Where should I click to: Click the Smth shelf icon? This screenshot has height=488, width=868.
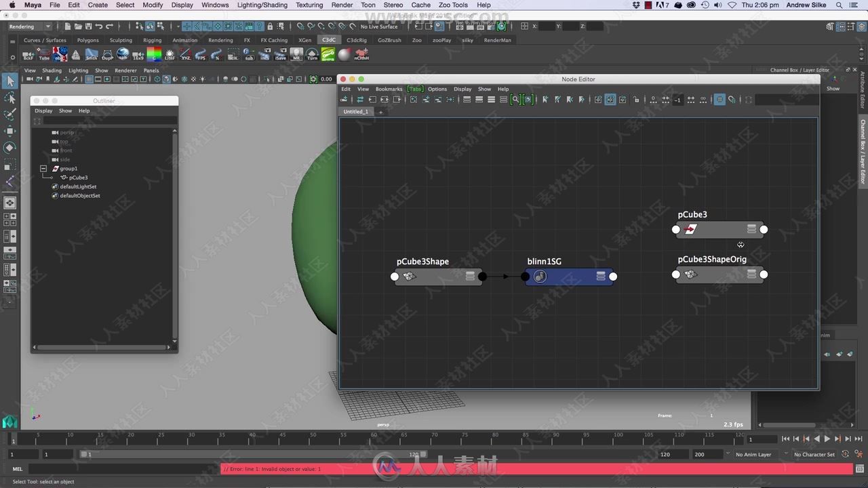coord(91,55)
